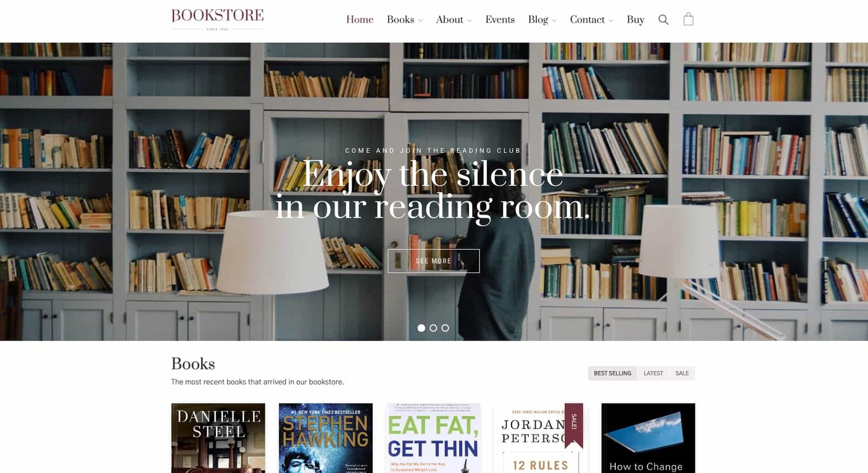Go to the Home menu item
868x473 pixels.
[359, 20]
